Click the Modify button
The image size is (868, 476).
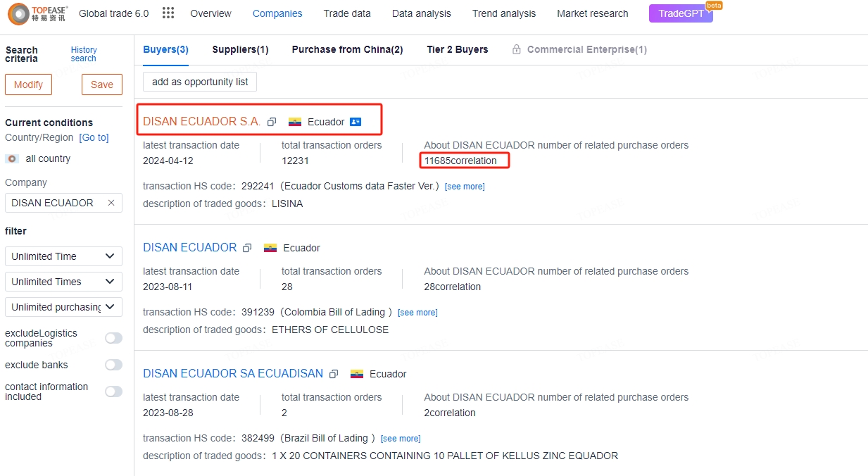coord(28,84)
